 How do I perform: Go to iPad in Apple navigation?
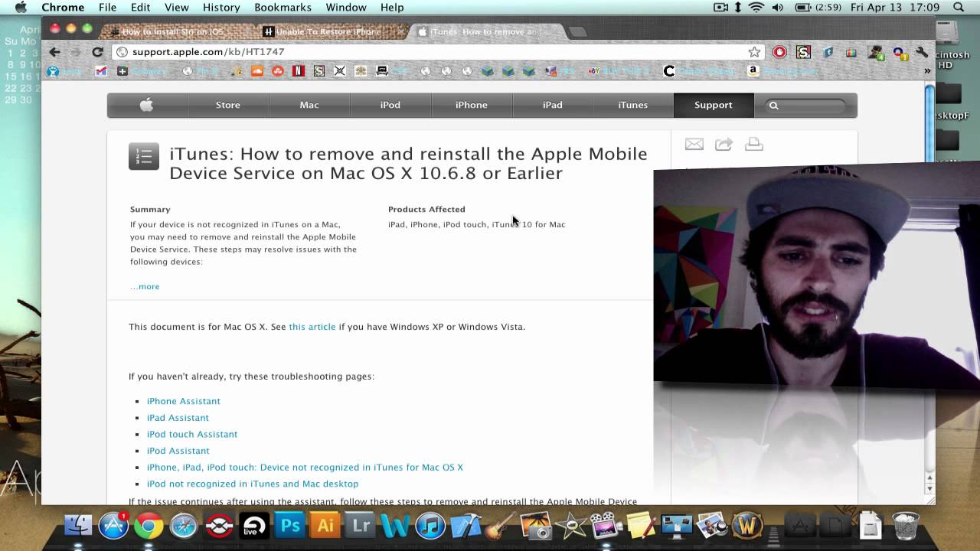(553, 105)
